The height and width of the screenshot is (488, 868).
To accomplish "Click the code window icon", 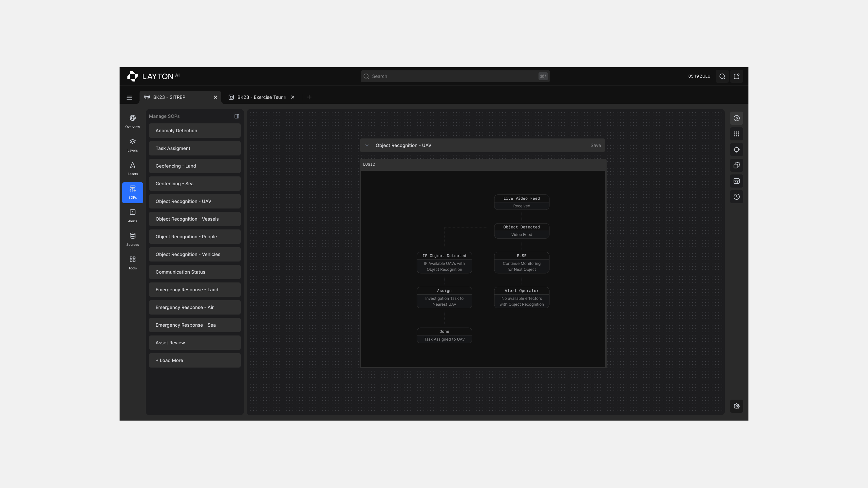I will [x=737, y=181].
